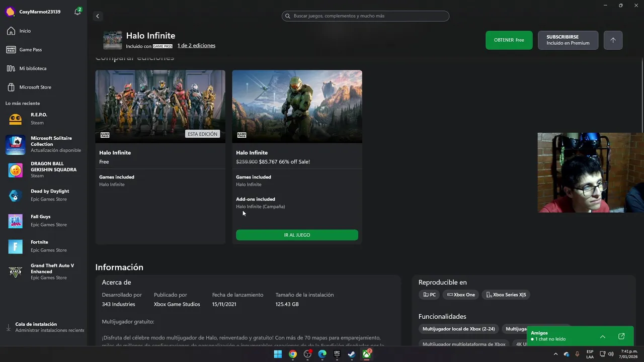This screenshot has width=644, height=362.
Task: Click the OBTENER Free button
Action: point(509,40)
